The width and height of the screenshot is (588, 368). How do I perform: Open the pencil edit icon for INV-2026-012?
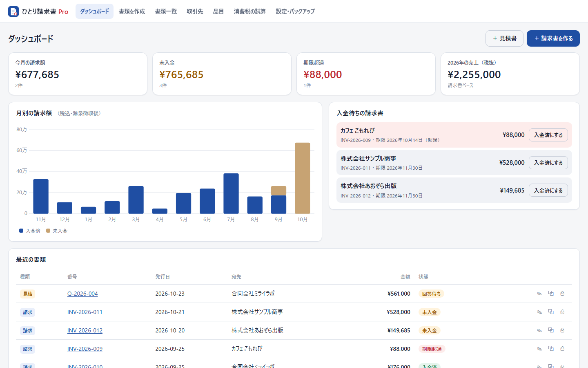(x=539, y=330)
